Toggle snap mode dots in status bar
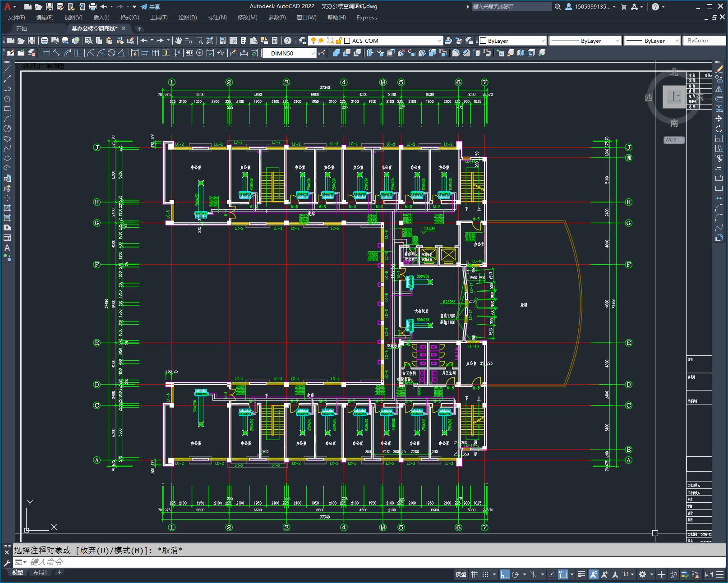 485,574
